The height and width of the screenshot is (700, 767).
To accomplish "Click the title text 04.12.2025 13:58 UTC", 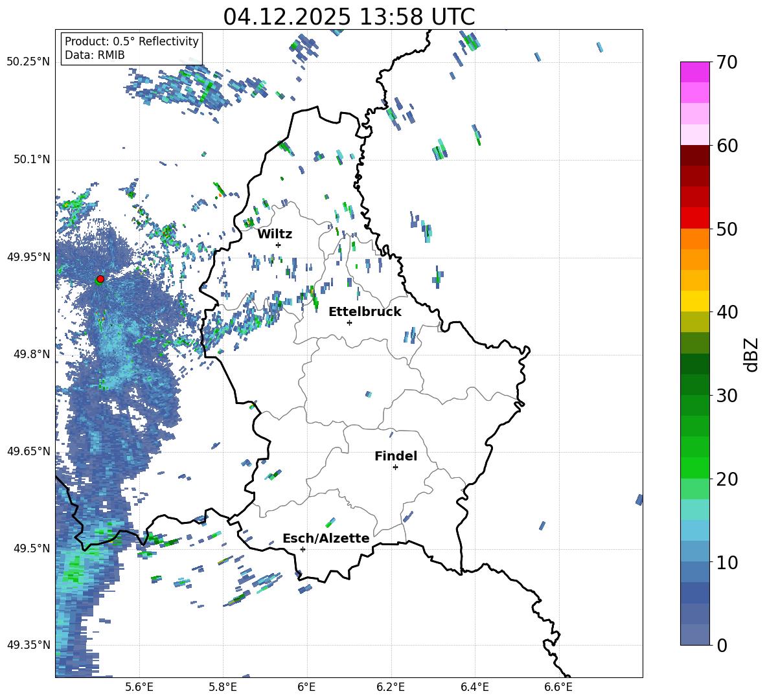I will click(349, 17).
